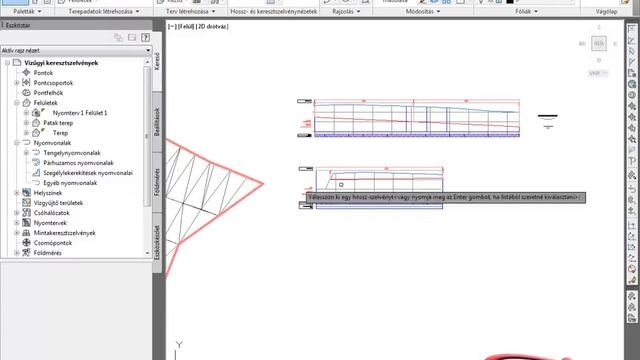Switch to the Beállítások toolspace tab
This screenshot has height=360, width=640.
[157, 122]
